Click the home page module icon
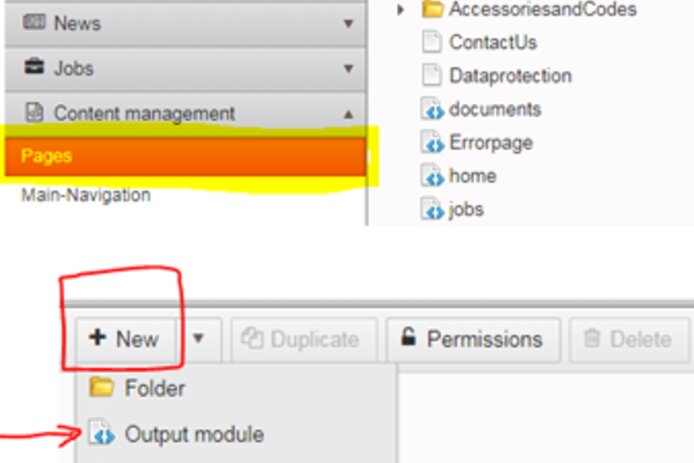 click(x=432, y=175)
